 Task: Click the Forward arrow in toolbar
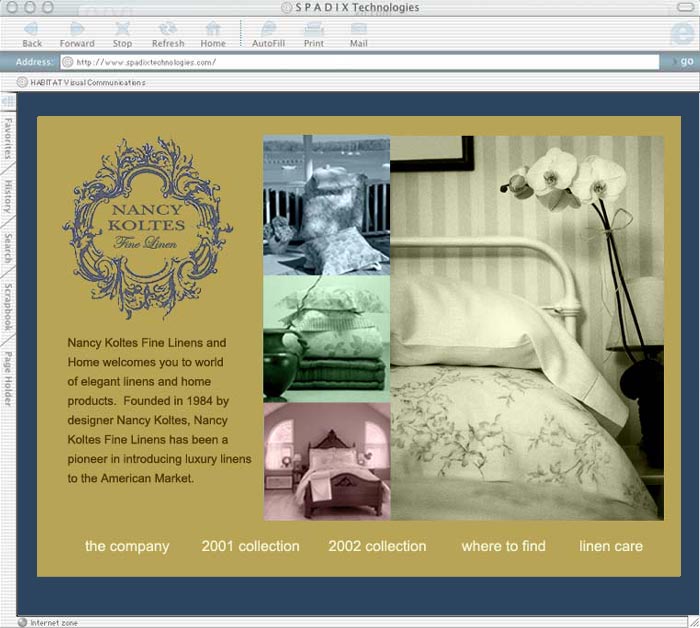pos(77,33)
